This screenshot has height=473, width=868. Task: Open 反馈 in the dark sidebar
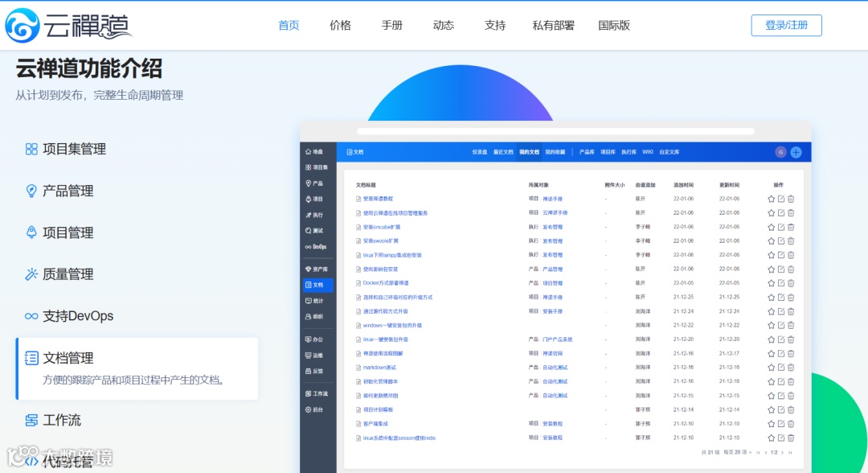click(x=314, y=371)
